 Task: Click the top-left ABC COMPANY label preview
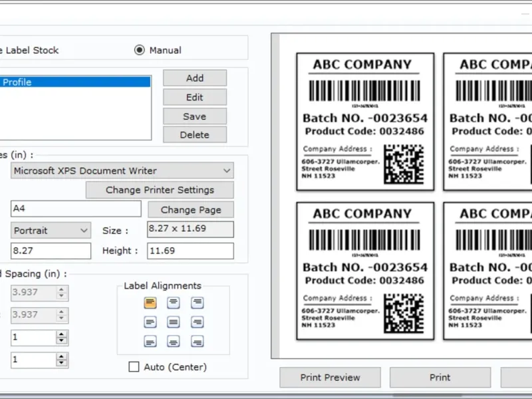pyautogui.click(x=365, y=122)
